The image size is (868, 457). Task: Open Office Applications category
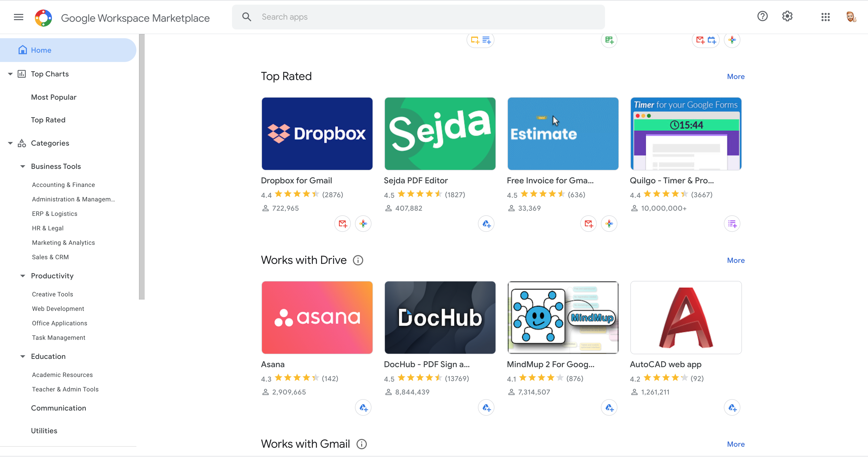60,323
